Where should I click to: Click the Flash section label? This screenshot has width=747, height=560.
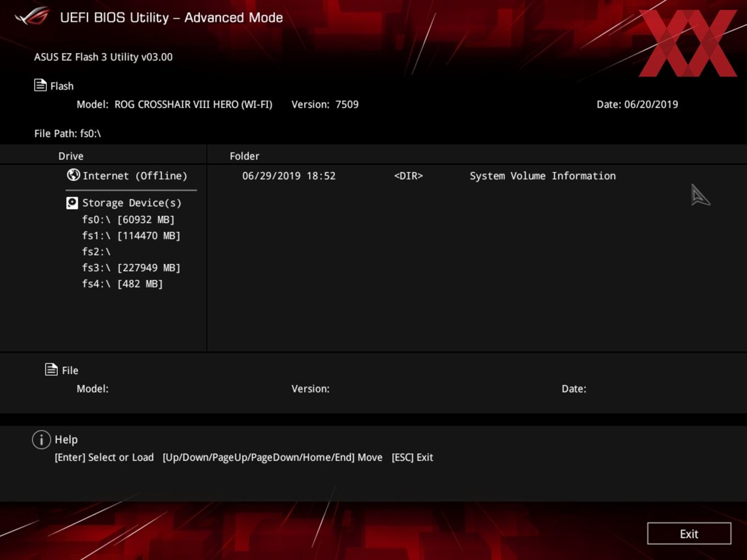pyautogui.click(x=62, y=86)
